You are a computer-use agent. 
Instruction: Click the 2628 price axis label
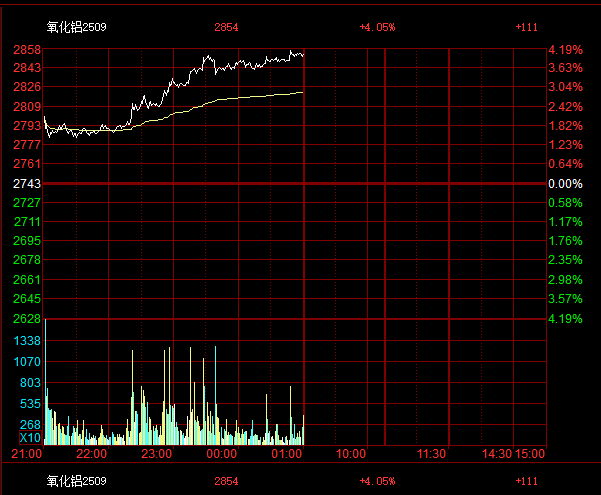[27, 319]
